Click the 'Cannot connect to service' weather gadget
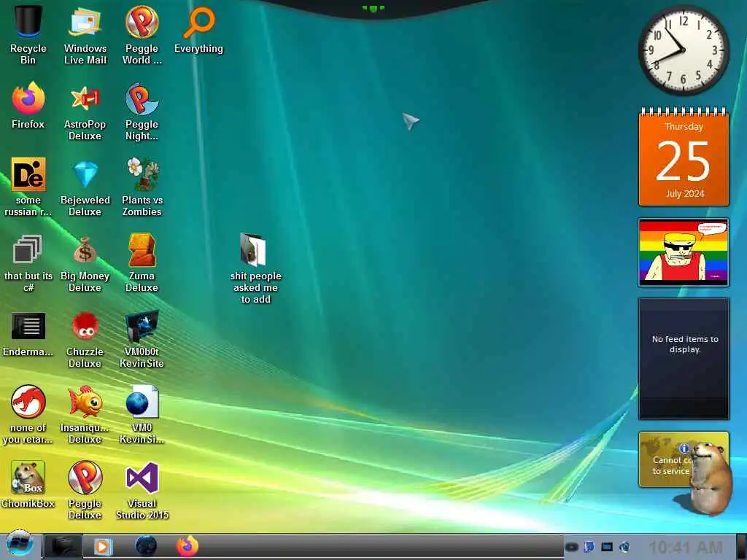This screenshot has height=560, width=747. click(665, 459)
